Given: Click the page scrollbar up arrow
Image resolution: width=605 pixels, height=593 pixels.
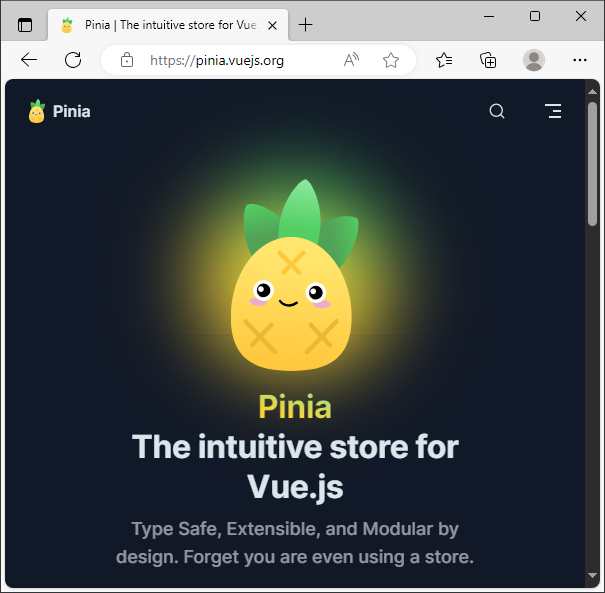Looking at the screenshot, I should (x=592, y=91).
